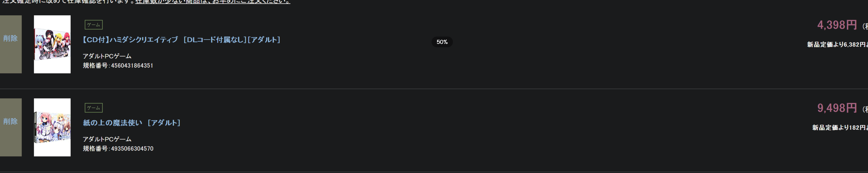This screenshot has width=868, height=173.
Task: Click the 9,498円 price
Action: (836, 108)
